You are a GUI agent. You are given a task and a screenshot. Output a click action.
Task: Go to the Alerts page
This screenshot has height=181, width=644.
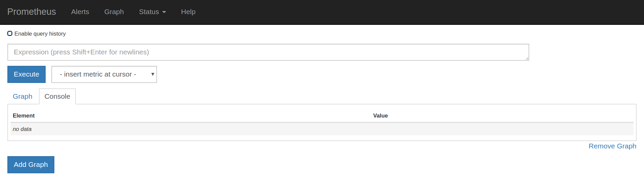click(x=80, y=12)
